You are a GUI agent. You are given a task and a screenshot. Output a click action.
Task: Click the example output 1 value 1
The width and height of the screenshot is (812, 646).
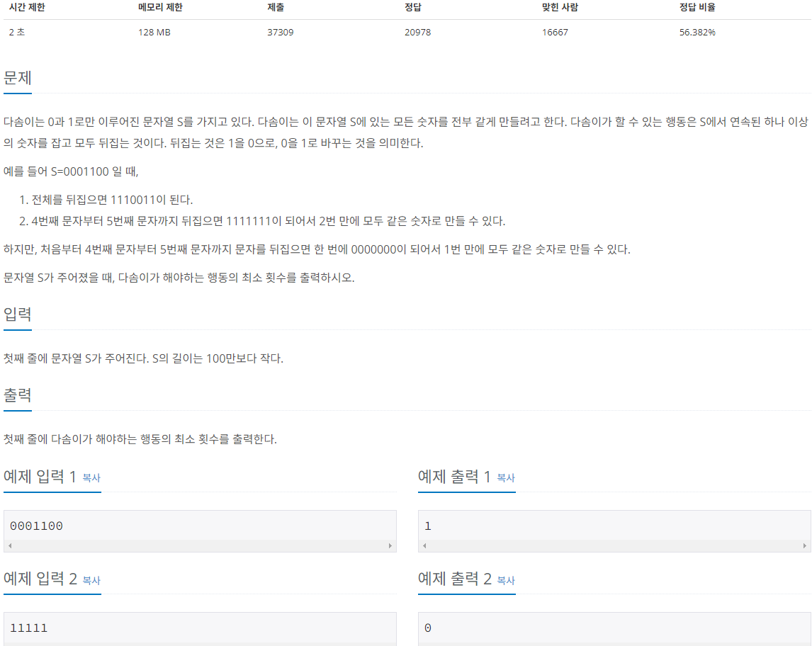tap(428, 526)
